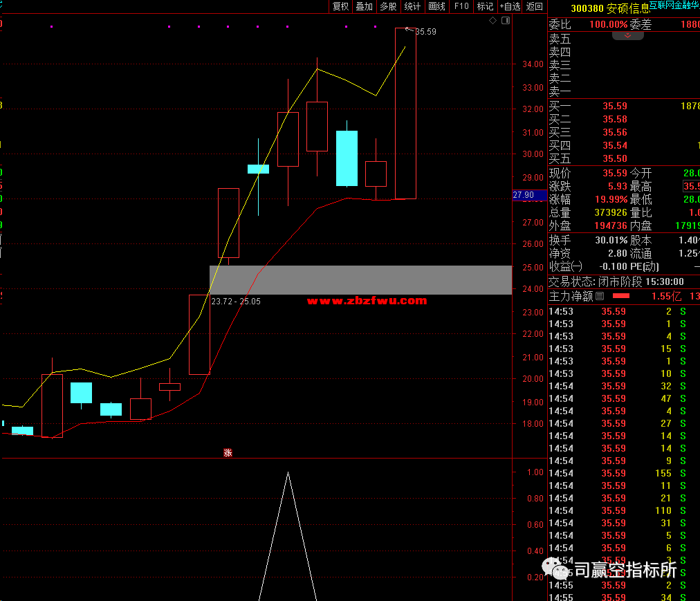Click the 收益 value -0.100
This screenshot has width=700, height=601.
click(x=613, y=266)
